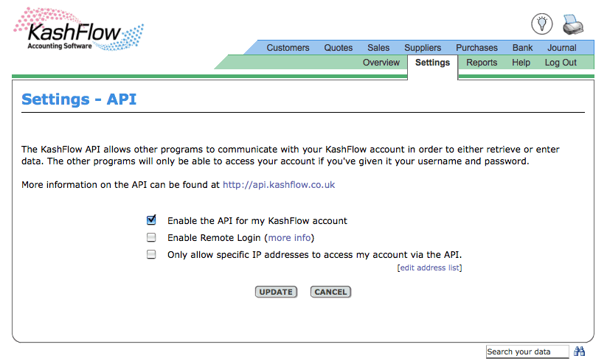Switch to the Quotes tab
The image size is (607, 364).
338,48
